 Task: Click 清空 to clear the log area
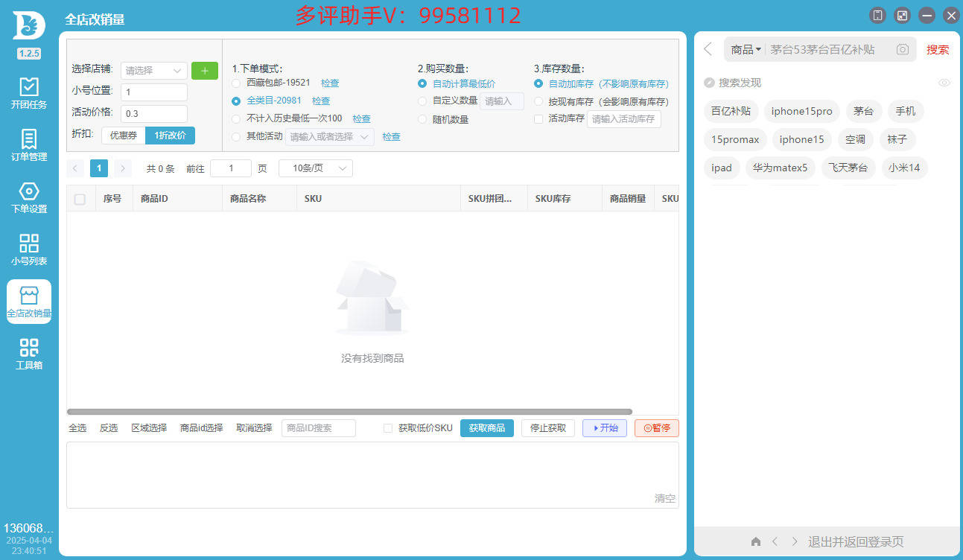(x=664, y=499)
